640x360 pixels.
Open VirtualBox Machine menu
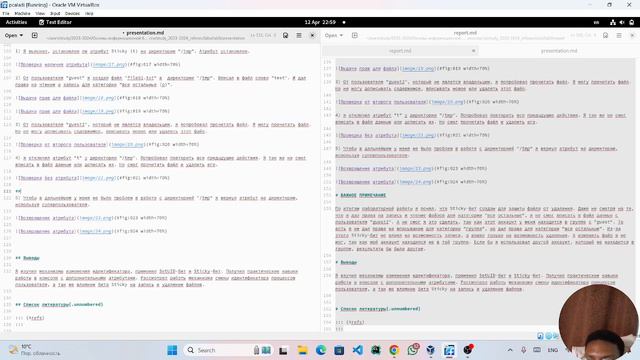pyautogui.click(x=22, y=13)
